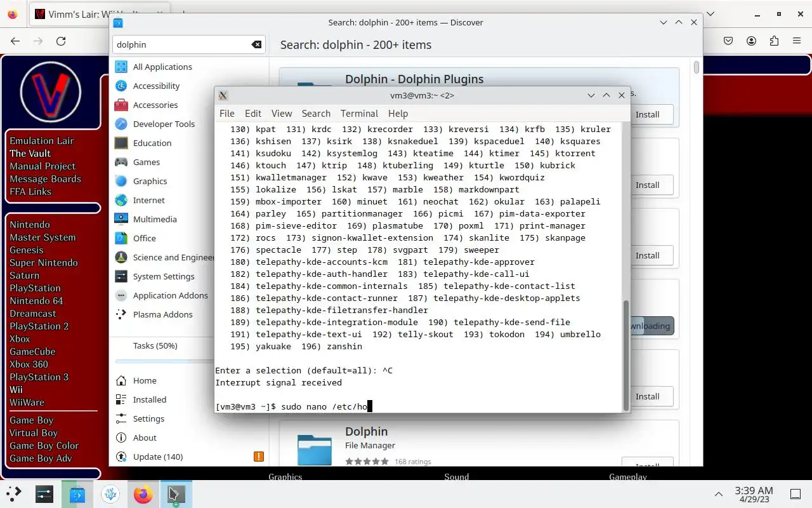Open Message Boards link
The width and height of the screenshot is (812, 508).
click(45, 178)
